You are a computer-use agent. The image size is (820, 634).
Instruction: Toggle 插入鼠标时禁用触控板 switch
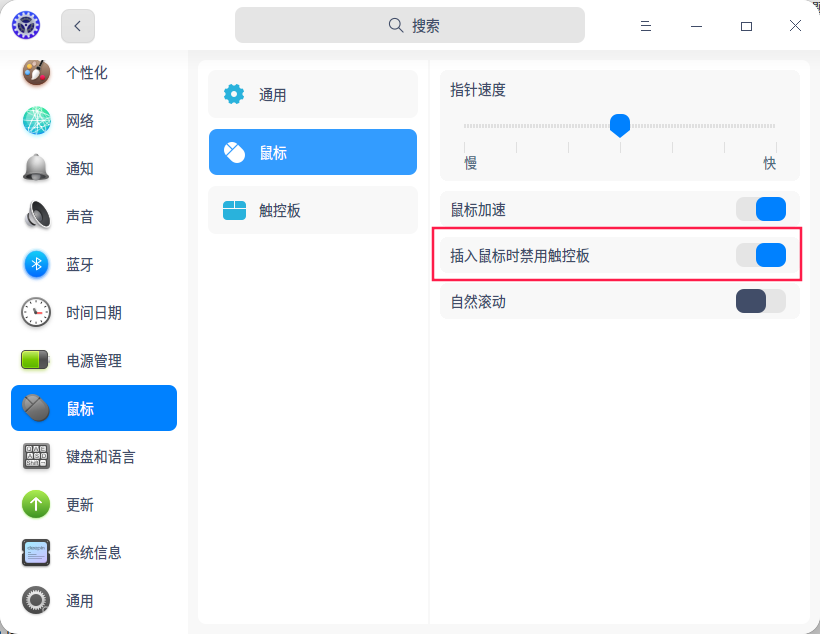pyautogui.click(x=760, y=255)
